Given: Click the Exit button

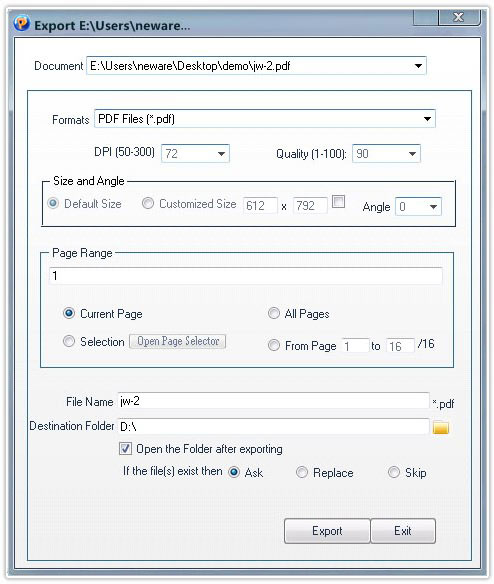Looking at the screenshot, I should click(x=403, y=531).
